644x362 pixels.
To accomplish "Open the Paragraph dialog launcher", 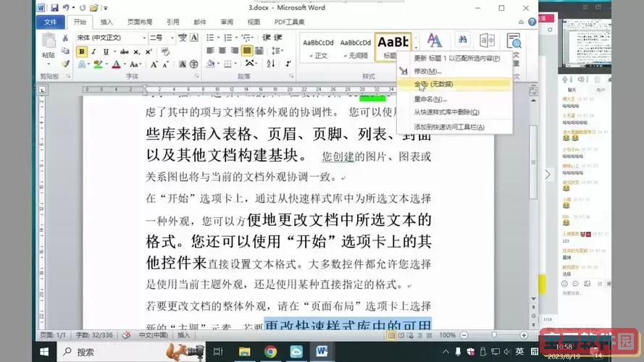I will coord(291,76).
